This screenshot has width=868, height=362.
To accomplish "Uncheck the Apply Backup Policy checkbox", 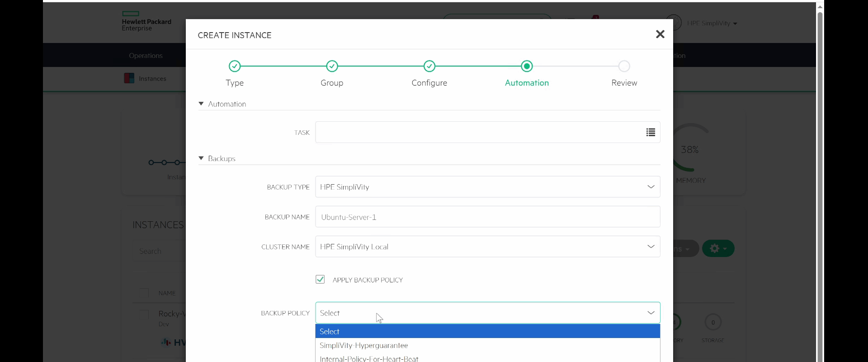I will click(x=320, y=280).
